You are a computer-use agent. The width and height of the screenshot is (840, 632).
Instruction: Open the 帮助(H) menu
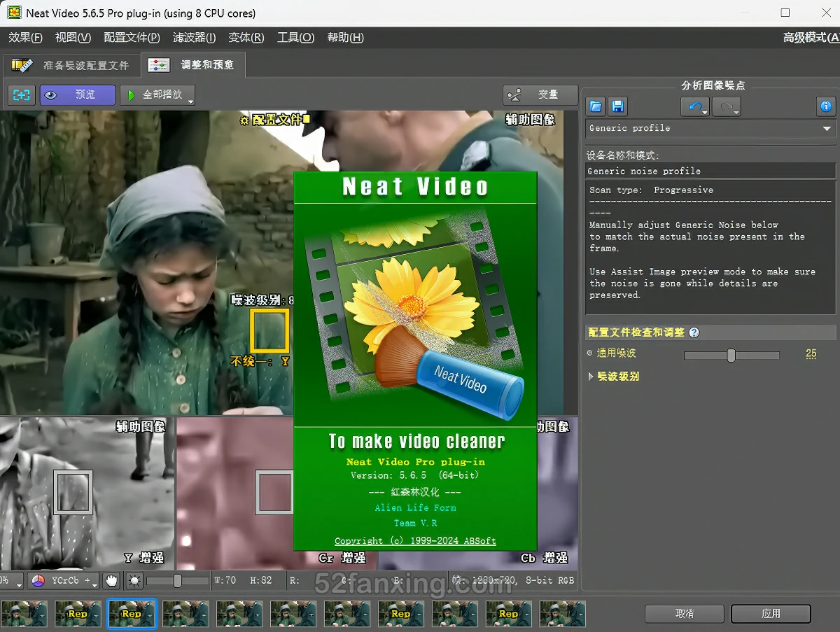345,37
